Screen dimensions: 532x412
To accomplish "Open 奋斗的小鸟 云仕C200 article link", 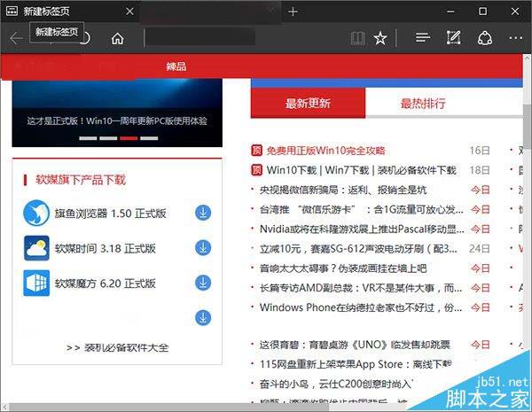I will coord(336,384).
